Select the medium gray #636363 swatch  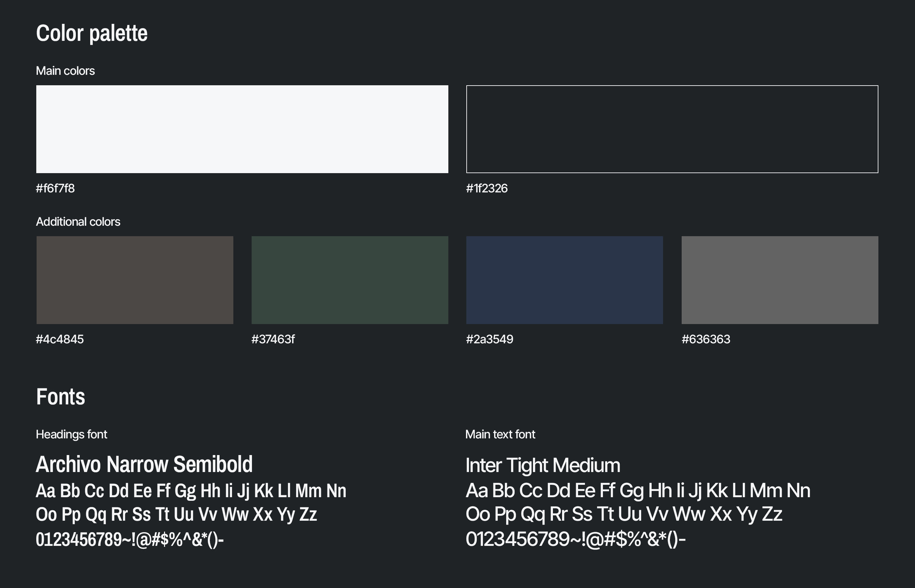pos(780,280)
